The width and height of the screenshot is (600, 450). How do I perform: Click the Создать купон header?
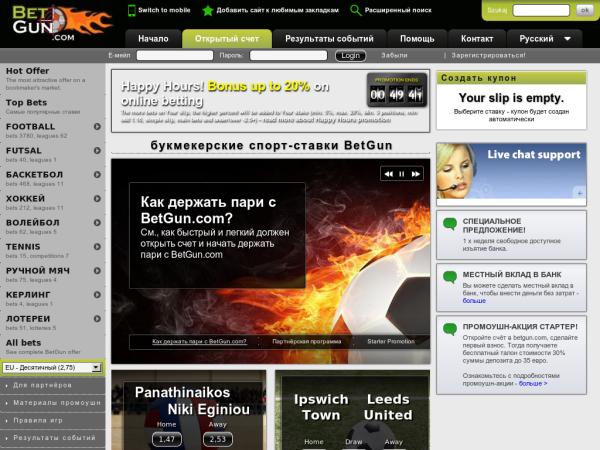click(x=511, y=78)
